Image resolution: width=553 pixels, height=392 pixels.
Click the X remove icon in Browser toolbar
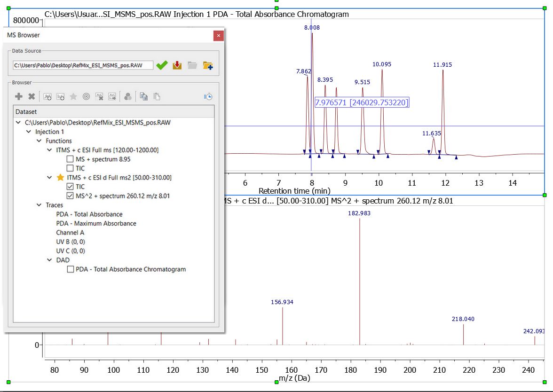32,96
